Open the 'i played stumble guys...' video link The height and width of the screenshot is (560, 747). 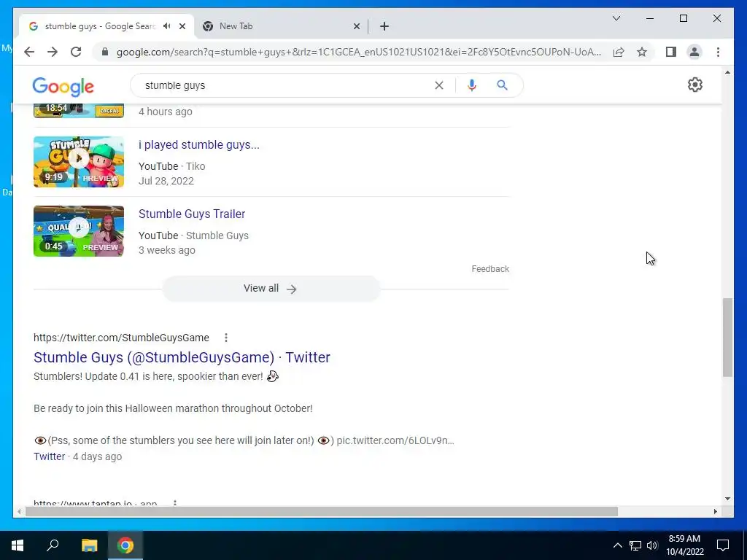[199, 145]
